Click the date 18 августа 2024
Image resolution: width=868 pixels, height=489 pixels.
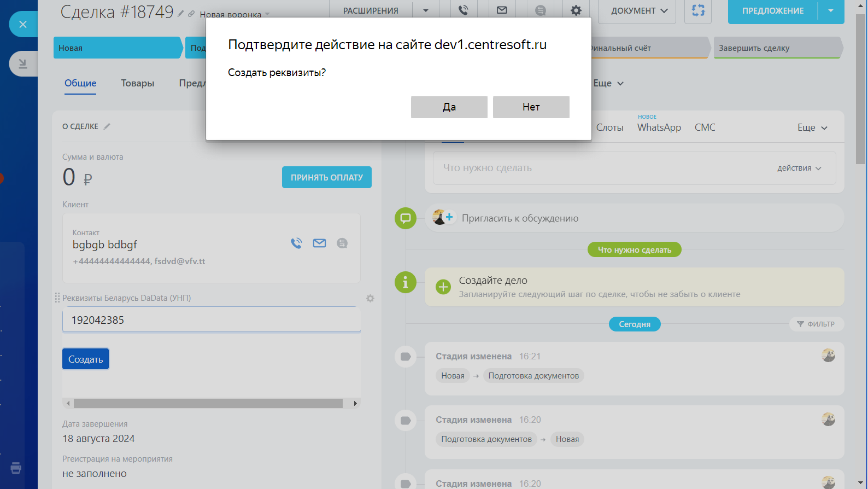point(98,439)
